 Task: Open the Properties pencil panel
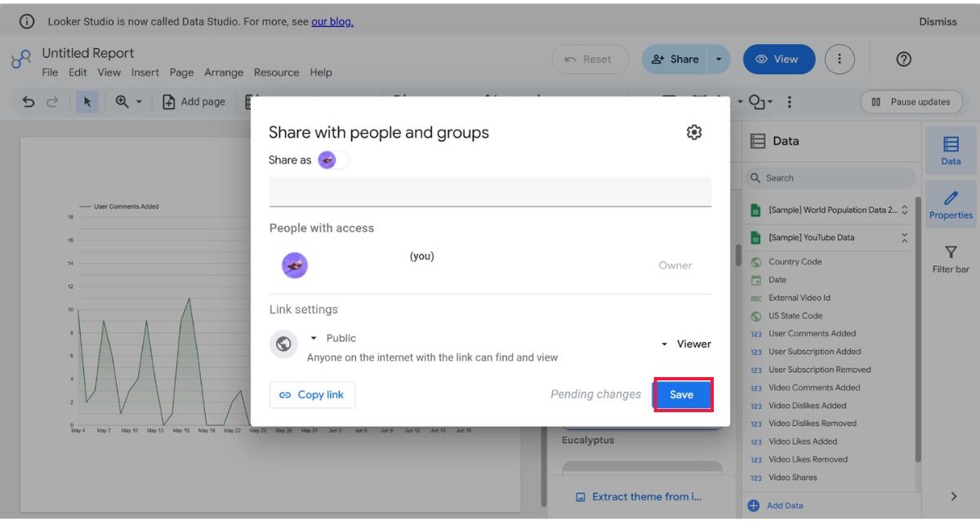[951, 205]
